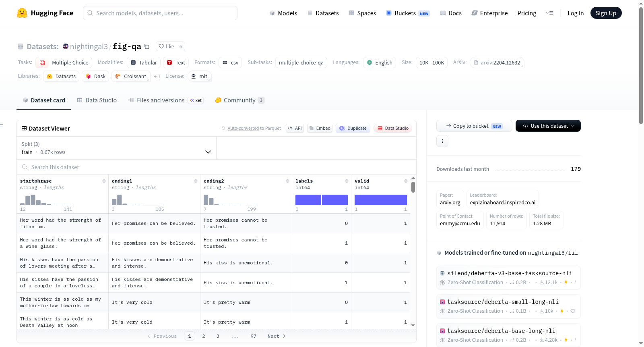Open the Use this dataset dropdown
This screenshot has height=347, width=644.
(x=548, y=126)
